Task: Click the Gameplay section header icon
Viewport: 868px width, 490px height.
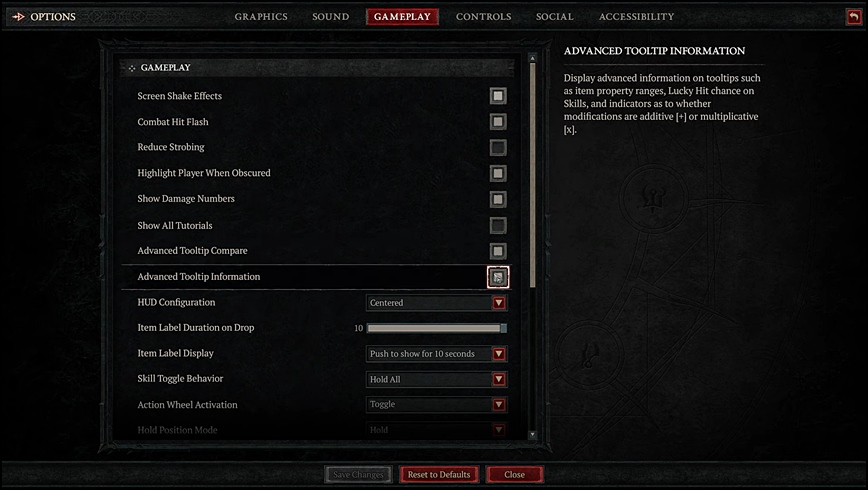Action: pos(132,68)
